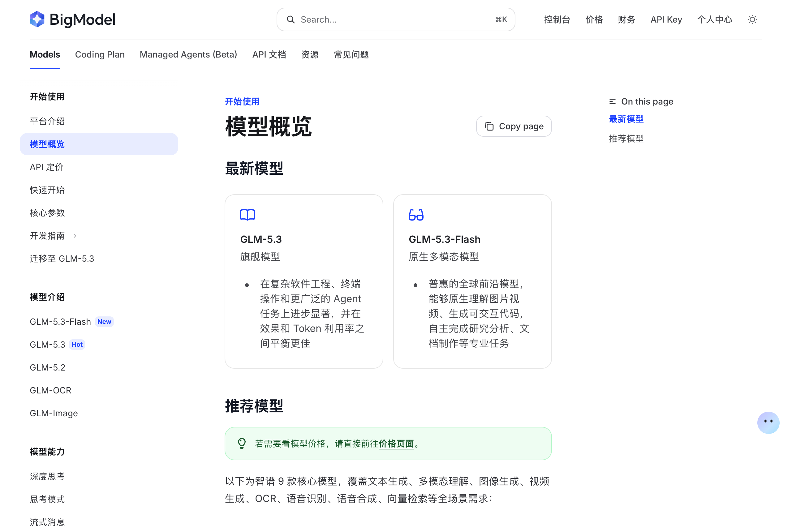Viewport: 792px width, 532px height.
Task: Click the On this page list icon
Action: (x=613, y=101)
